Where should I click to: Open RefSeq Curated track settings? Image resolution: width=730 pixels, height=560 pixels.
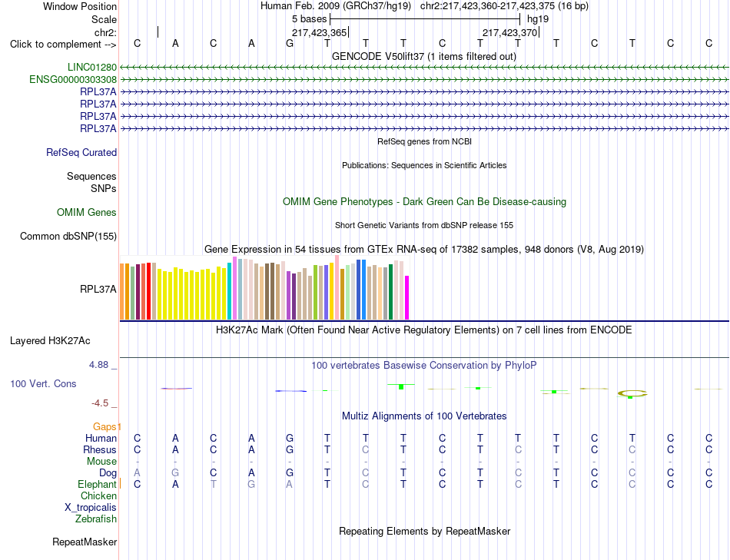pos(81,153)
